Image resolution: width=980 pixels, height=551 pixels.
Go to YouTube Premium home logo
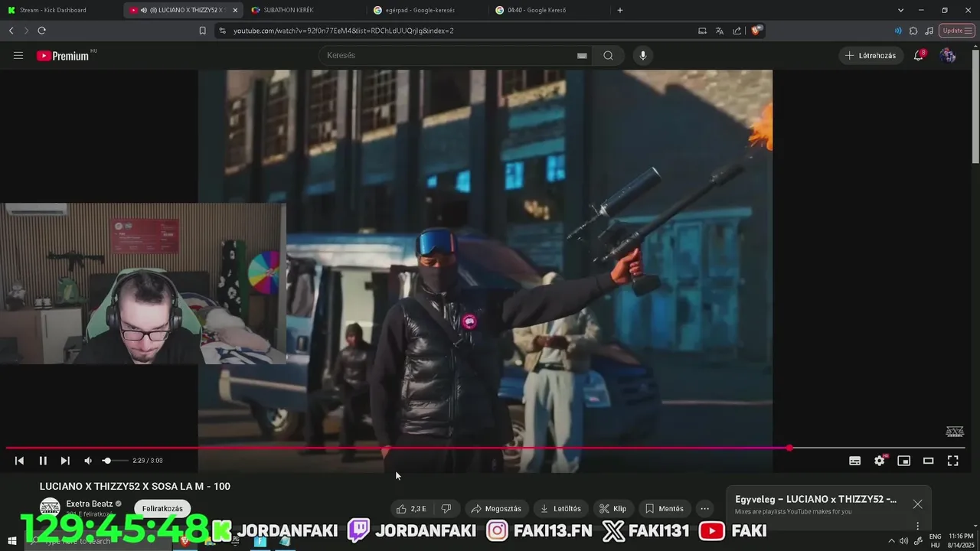63,55
